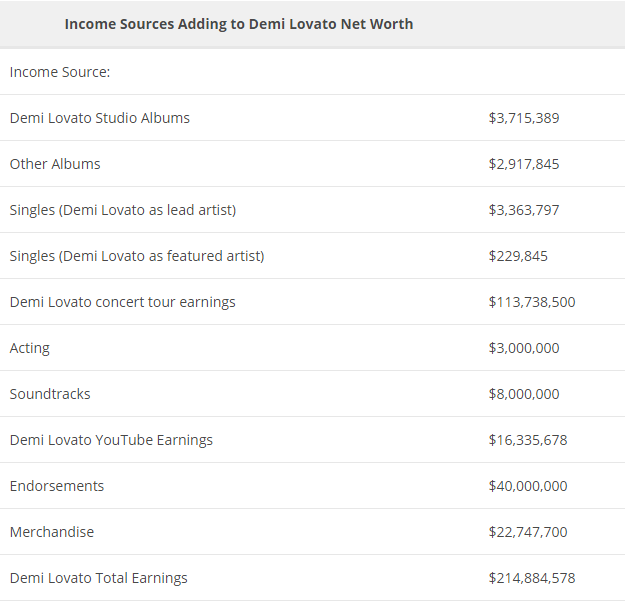Click the Merchandise row label
Screen dimensions: 629x601
52,532
